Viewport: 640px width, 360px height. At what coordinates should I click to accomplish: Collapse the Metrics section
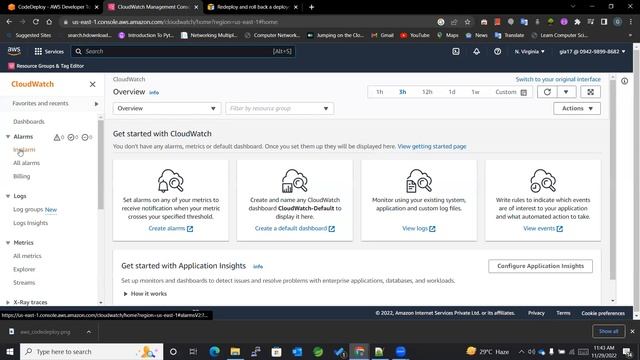click(8, 243)
